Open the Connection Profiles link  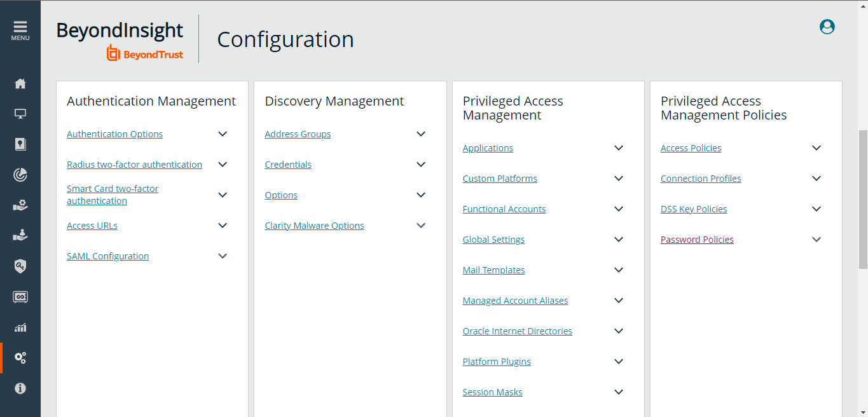click(x=701, y=179)
